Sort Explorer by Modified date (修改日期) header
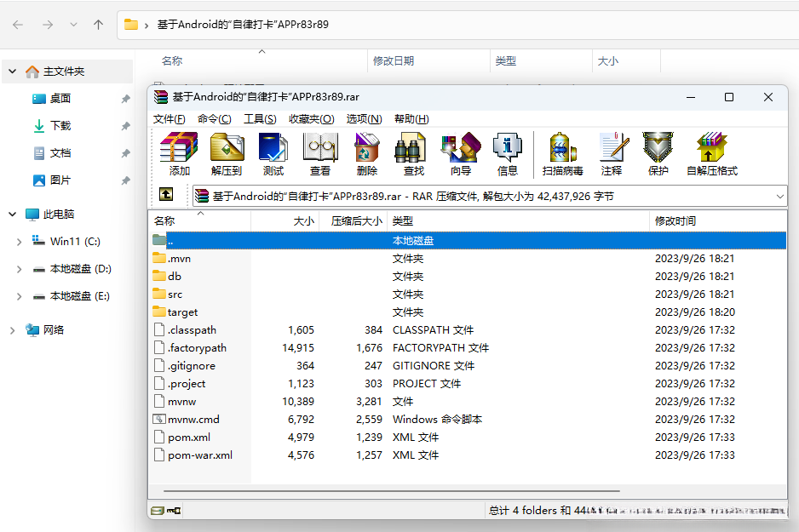 click(428, 61)
